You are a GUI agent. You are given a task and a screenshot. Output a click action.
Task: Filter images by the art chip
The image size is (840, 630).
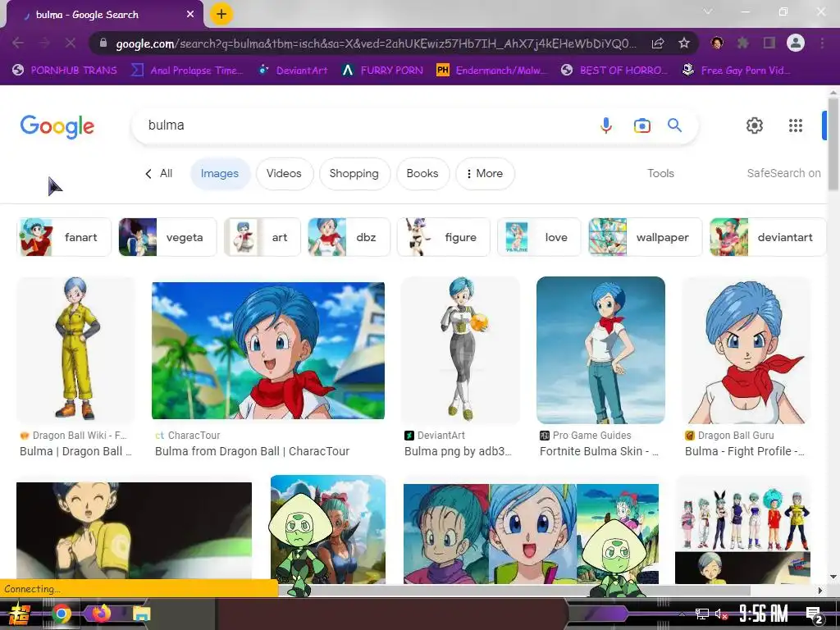262,237
